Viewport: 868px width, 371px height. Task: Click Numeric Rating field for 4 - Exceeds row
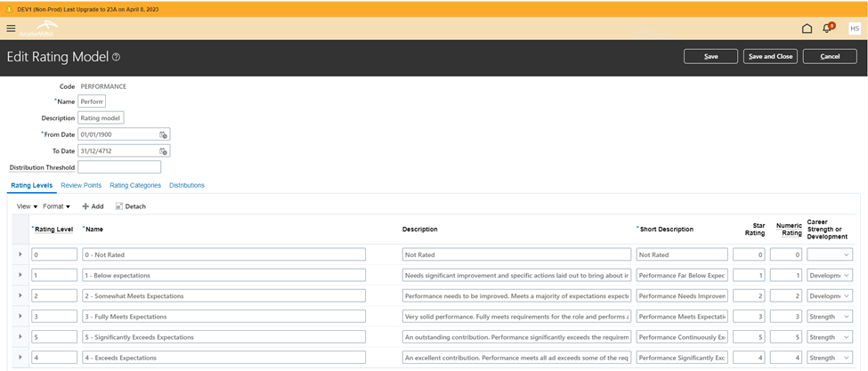pyautogui.click(x=786, y=357)
